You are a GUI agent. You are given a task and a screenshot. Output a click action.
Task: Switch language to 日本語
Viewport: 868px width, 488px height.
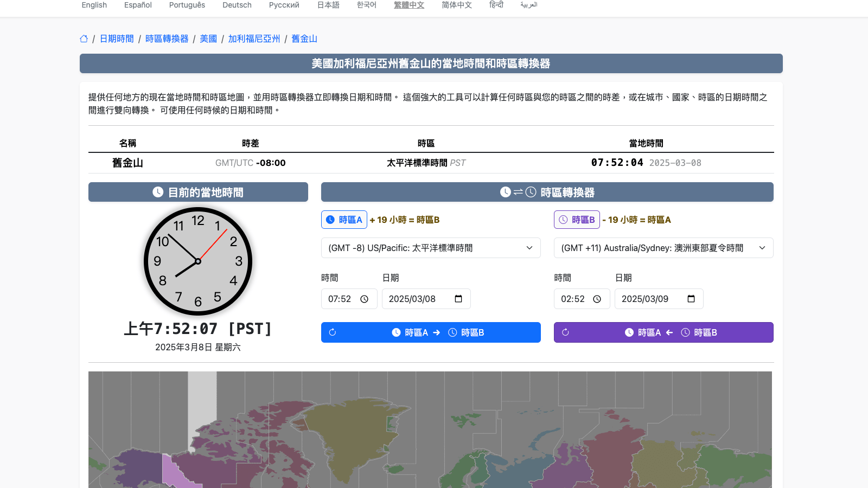coord(328,5)
